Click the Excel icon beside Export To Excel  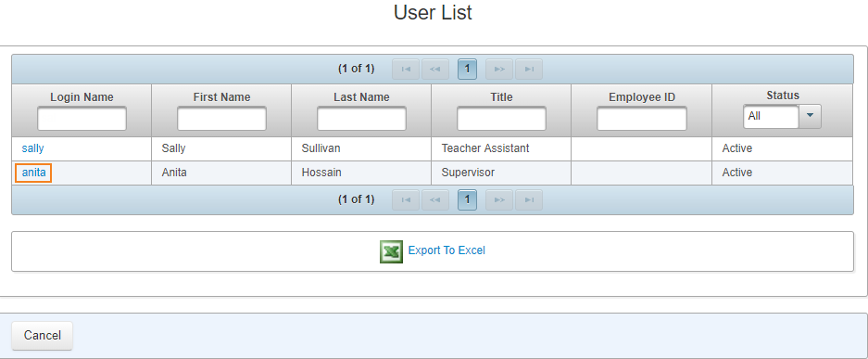click(391, 251)
